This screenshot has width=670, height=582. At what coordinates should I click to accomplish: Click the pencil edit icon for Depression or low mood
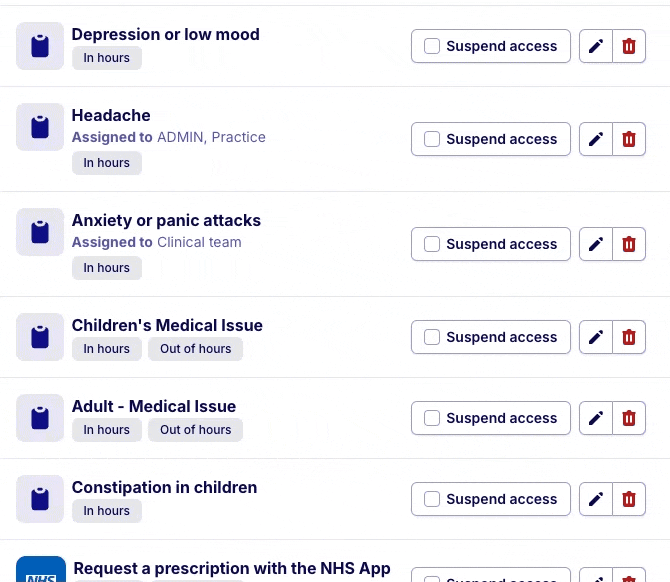[x=596, y=46]
